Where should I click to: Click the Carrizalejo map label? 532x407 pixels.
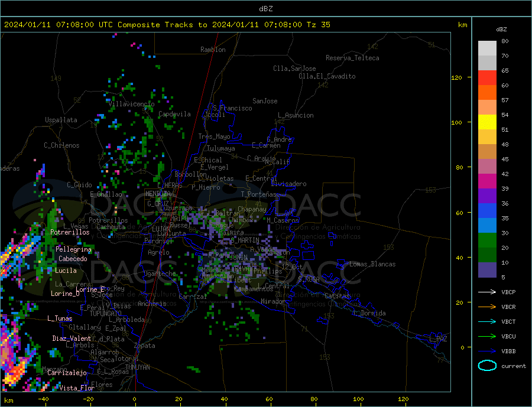[67, 373]
